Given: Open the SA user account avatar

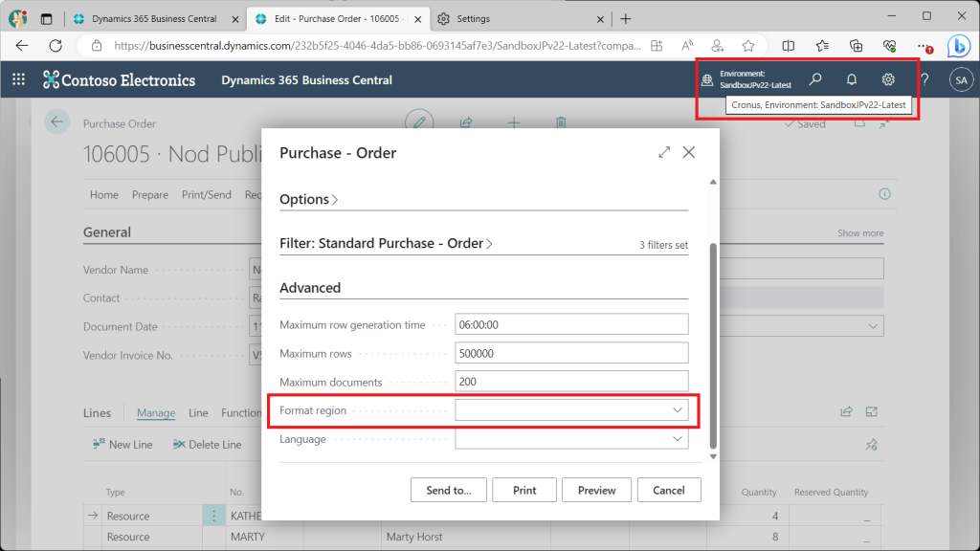Looking at the screenshot, I should [x=961, y=80].
